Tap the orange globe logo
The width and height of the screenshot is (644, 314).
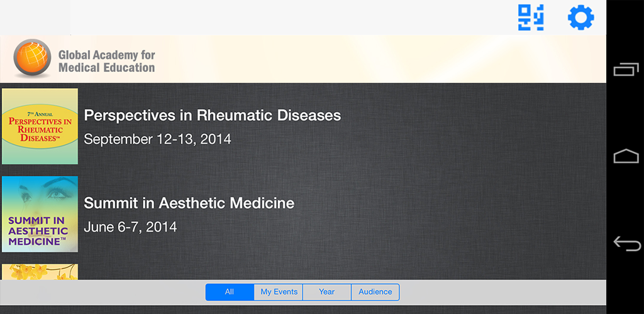point(32,58)
